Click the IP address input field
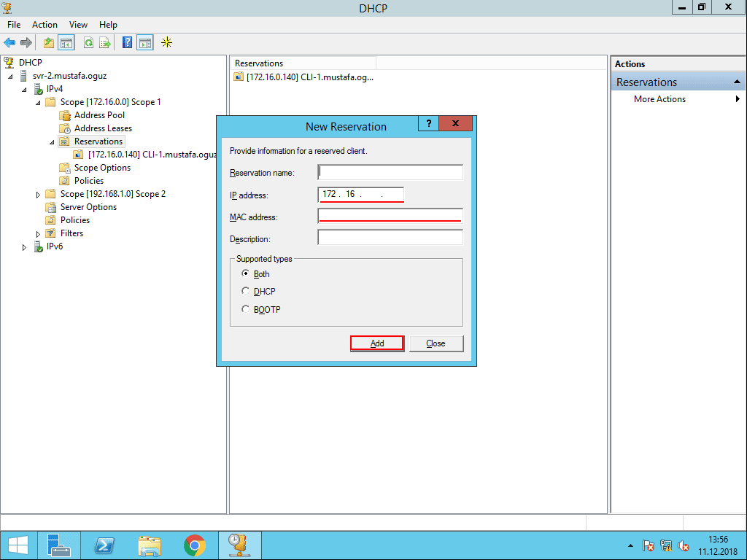Viewport: 747px width, 560px height. 360,194
